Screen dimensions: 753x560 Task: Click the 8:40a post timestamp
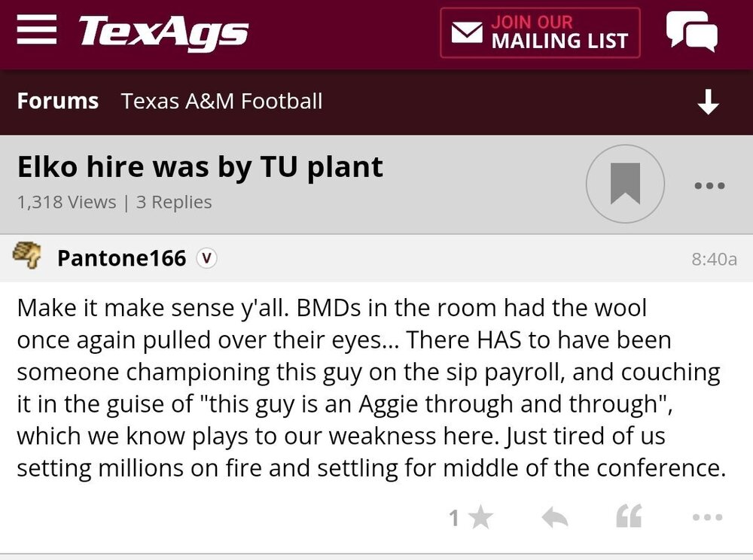(714, 259)
